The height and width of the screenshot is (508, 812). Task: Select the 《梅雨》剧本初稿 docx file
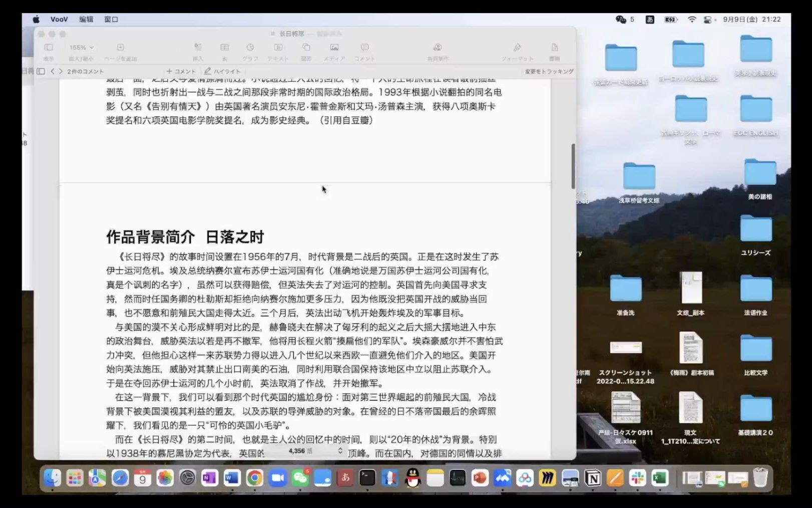point(691,354)
